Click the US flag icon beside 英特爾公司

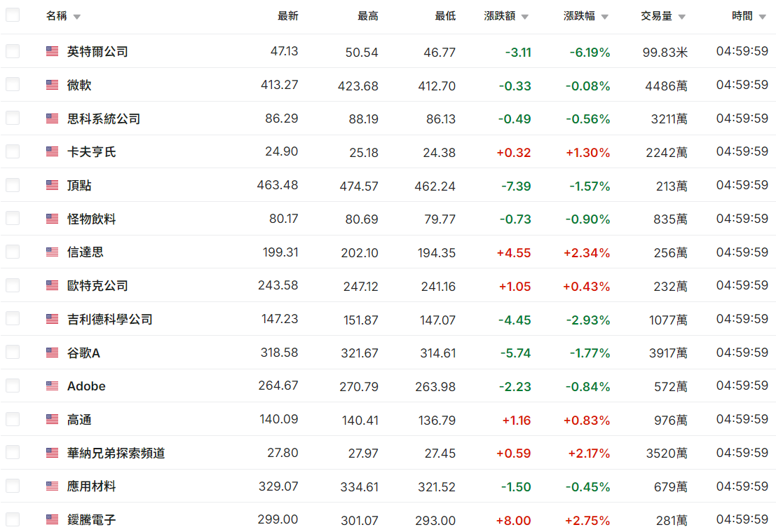(x=52, y=51)
